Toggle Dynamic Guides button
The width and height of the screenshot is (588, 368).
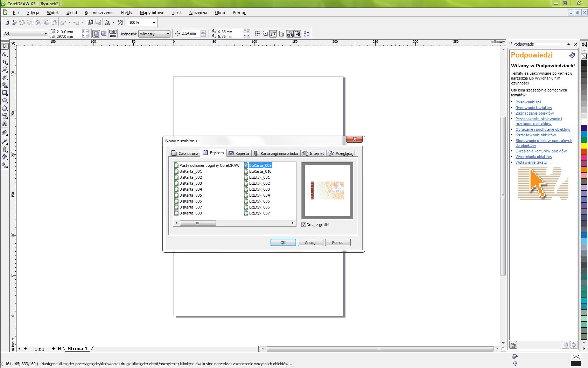tap(281, 34)
